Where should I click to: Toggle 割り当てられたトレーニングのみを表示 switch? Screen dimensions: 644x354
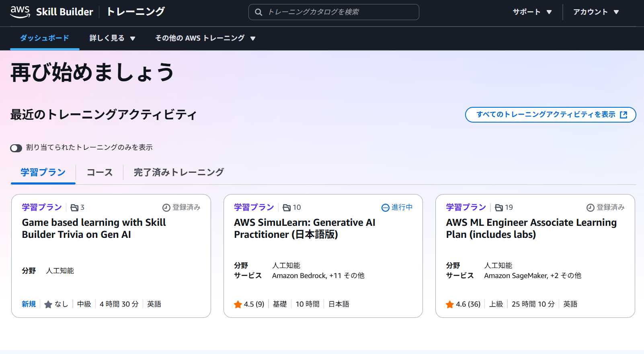[x=16, y=148]
